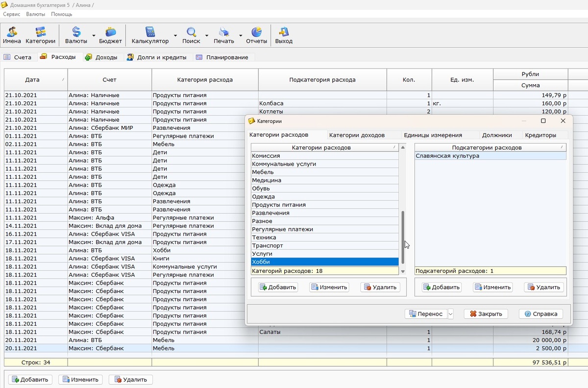Open the Поиск toolbar icon
The image size is (588, 388).
[x=191, y=36]
